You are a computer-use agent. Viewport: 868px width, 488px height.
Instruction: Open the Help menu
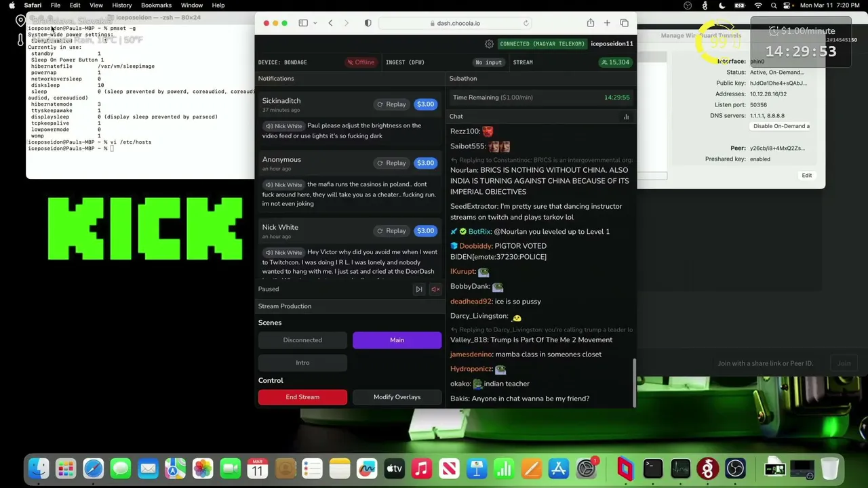click(x=218, y=5)
